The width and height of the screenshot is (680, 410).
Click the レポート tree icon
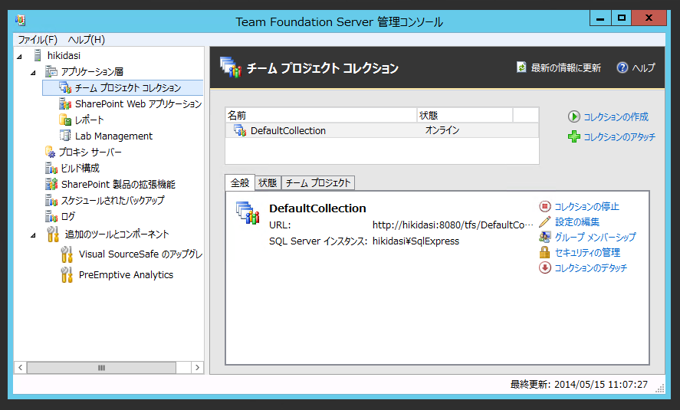[x=65, y=120]
